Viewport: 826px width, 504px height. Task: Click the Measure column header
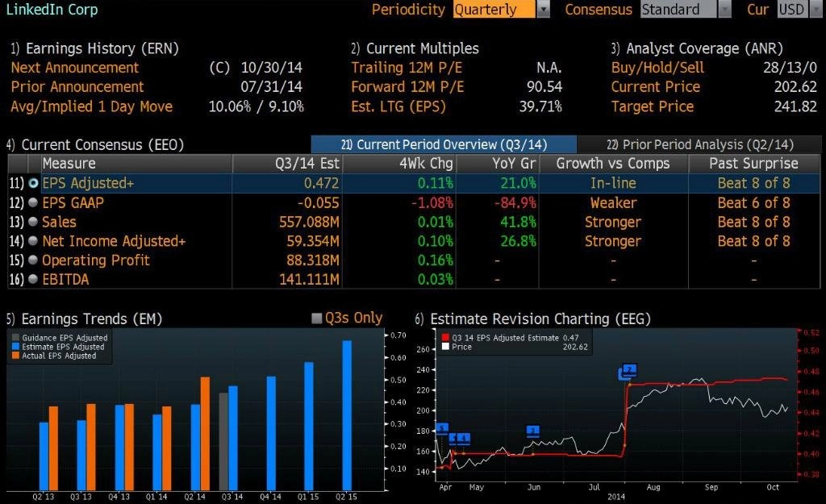(x=137, y=164)
